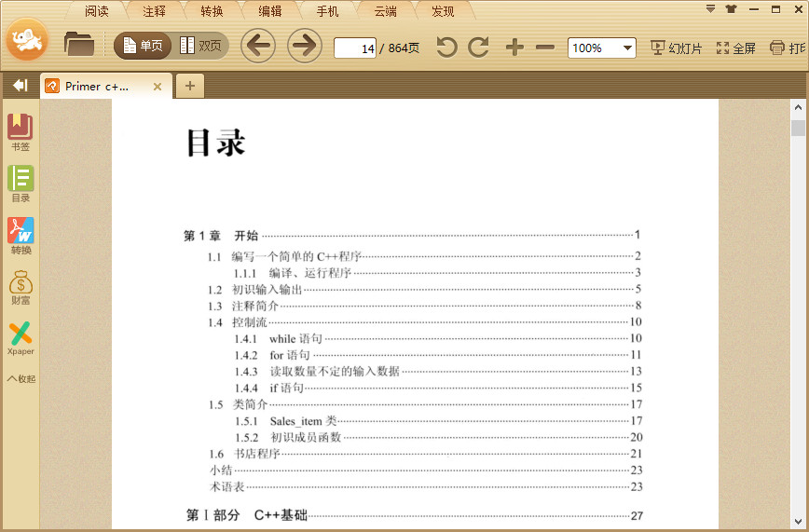Click the 小结 entry
This screenshot has height=532, width=809.
click(426, 471)
